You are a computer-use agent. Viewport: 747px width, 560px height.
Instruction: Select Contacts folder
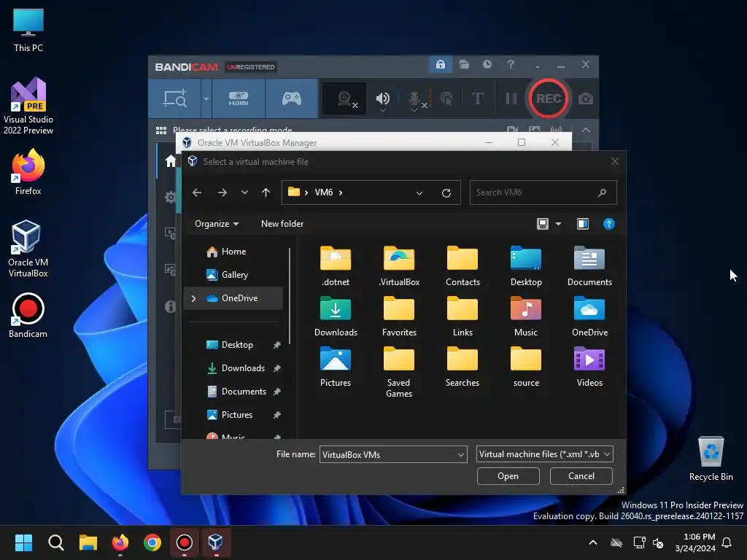(x=462, y=265)
